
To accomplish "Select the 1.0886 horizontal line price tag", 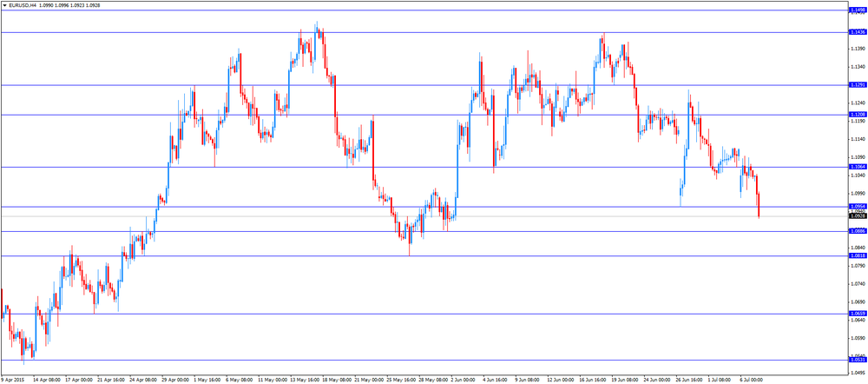I will point(857,231).
